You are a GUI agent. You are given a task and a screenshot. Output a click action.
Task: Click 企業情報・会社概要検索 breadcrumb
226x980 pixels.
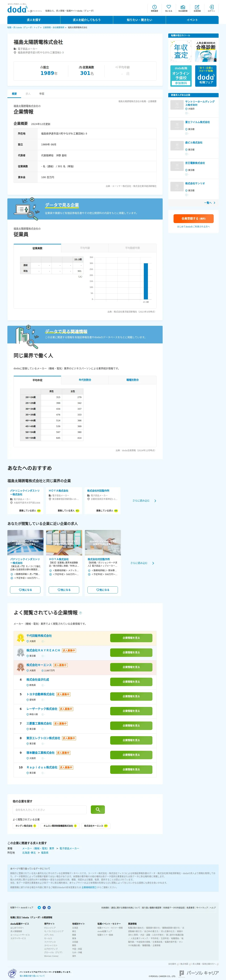(54, 27)
